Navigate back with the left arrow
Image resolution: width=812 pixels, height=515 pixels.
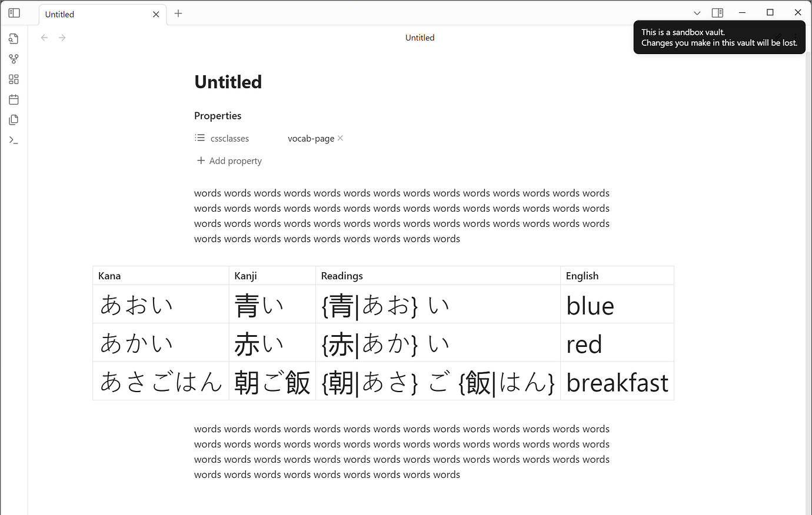(x=44, y=38)
